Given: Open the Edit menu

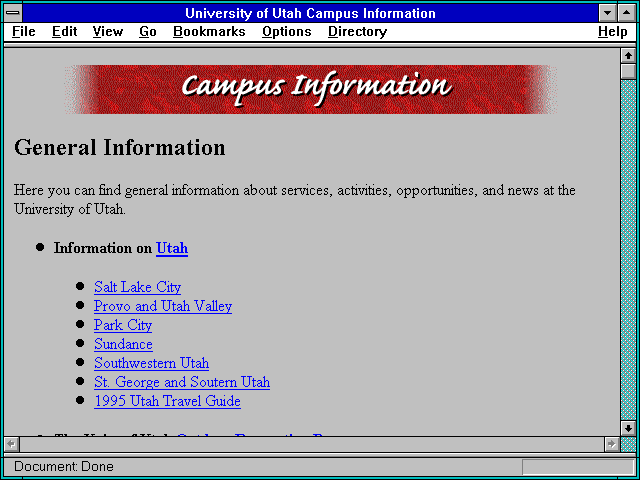Looking at the screenshot, I should point(64,31).
